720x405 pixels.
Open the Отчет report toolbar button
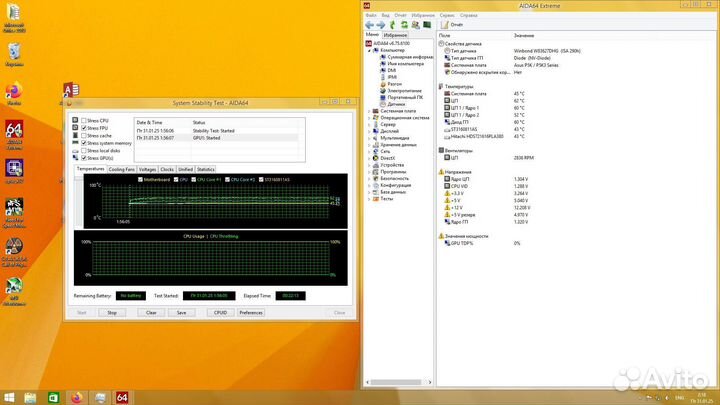coord(446,25)
